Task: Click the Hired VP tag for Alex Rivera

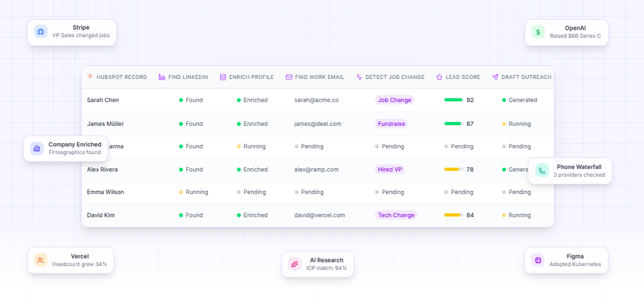Action: tap(390, 170)
